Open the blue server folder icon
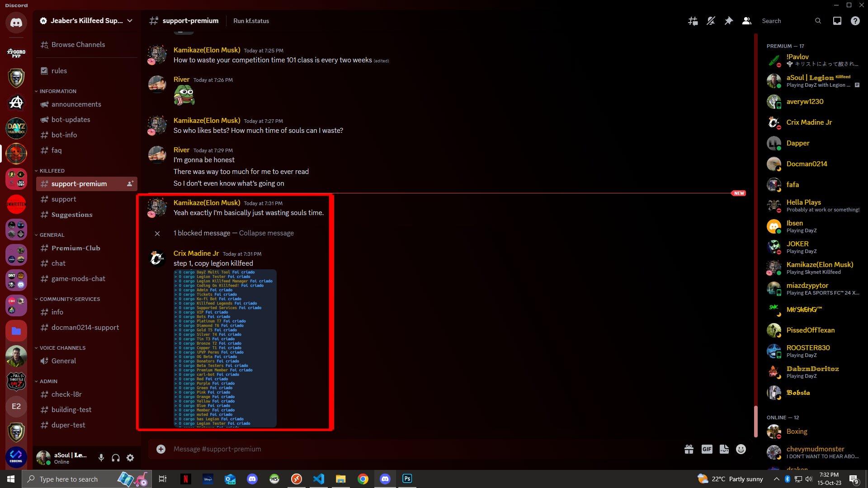Image resolution: width=868 pixels, height=488 pixels. tap(16, 331)
